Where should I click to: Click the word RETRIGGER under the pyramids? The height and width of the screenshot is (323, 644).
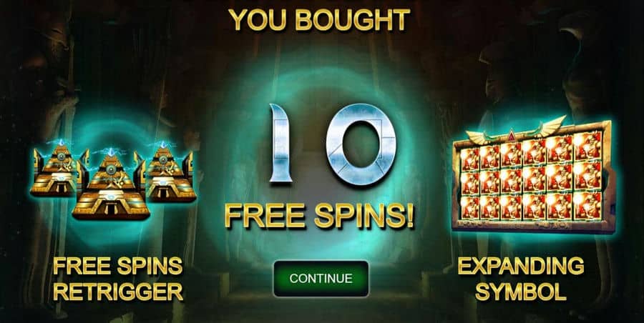point(118,291)
